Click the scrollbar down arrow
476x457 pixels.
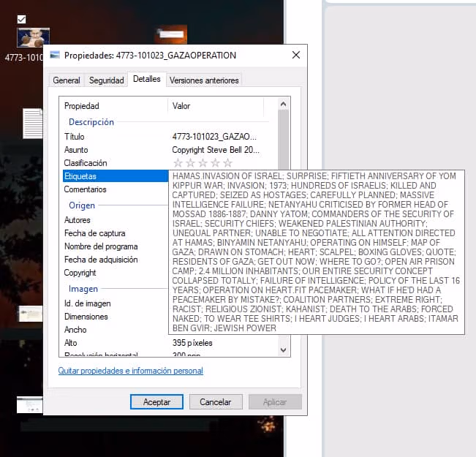coord(283,350)
